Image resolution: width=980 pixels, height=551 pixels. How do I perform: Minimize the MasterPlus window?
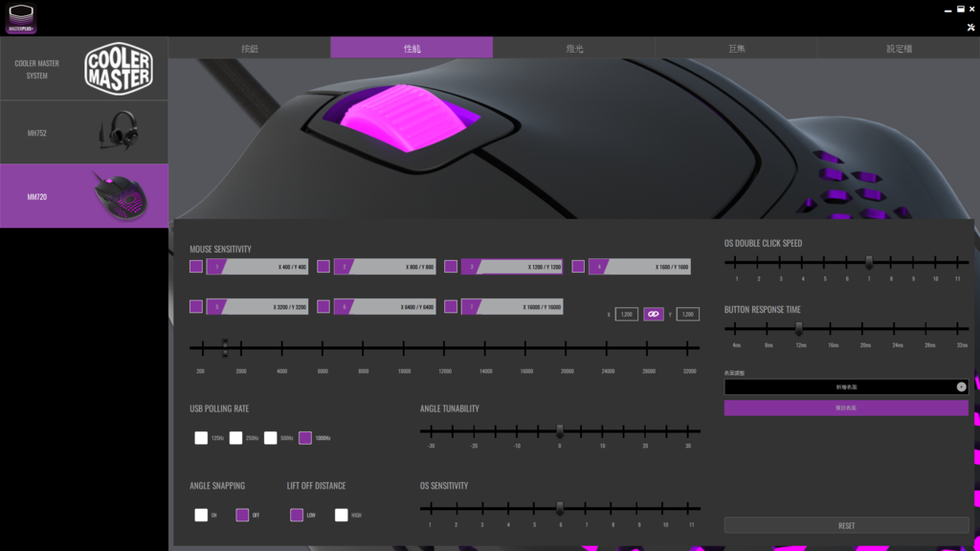click(948, 10)
